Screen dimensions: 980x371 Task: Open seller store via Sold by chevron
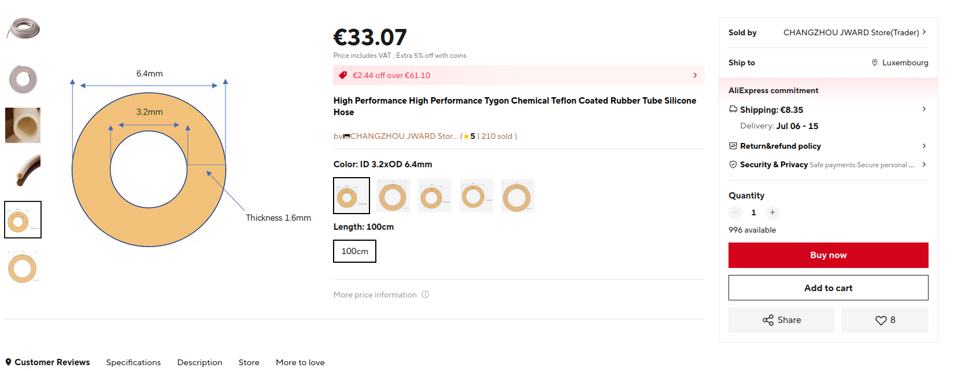pyautogui.click(x=924, y=32)
